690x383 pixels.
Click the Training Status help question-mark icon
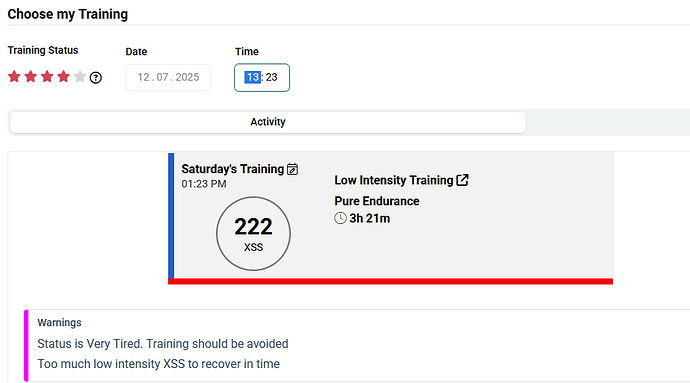[x=95, y=78]
